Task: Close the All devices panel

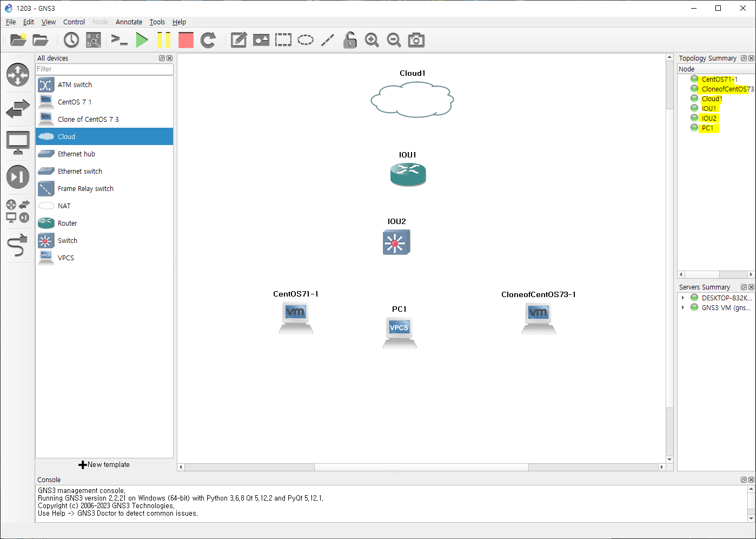Action: [169, 58]
